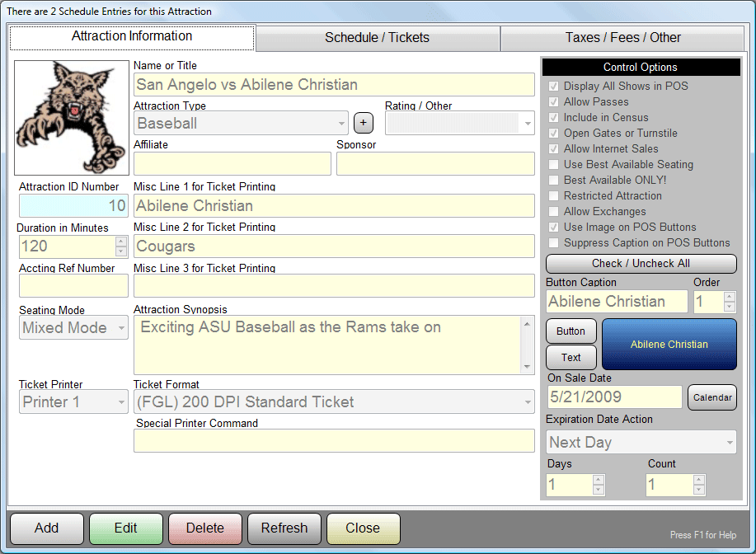Screen dimensions: 756x554
Task: Toggle the Include in Census checkbox
Action: point(553,118)
